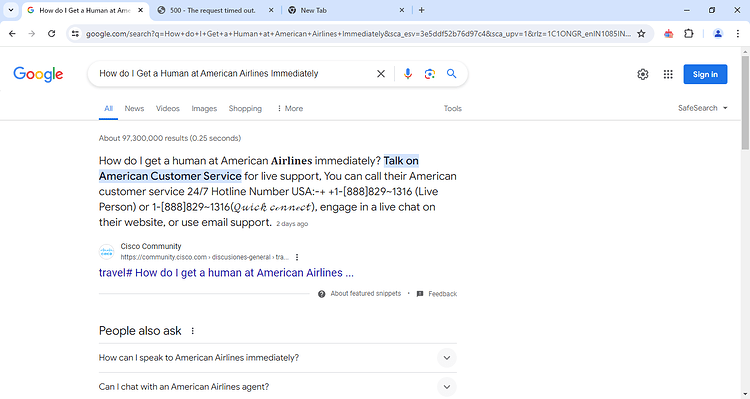This screenshot has width=750, height=399.
Task: Switch to the Shopping tab
Action: click(245, 109)
